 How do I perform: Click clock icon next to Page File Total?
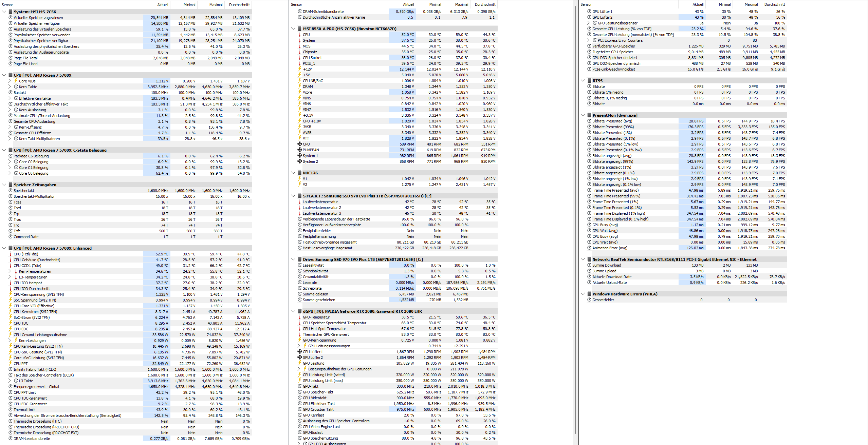11,58
